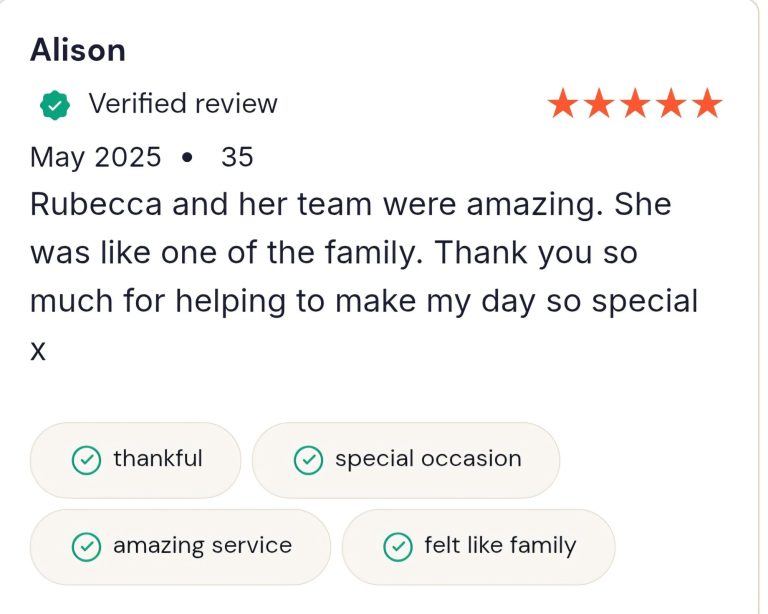Image resolution: width=768 pixels, height=614 pixels.
Task: Click the reviewer name Alison
Action: coord(78,49)
